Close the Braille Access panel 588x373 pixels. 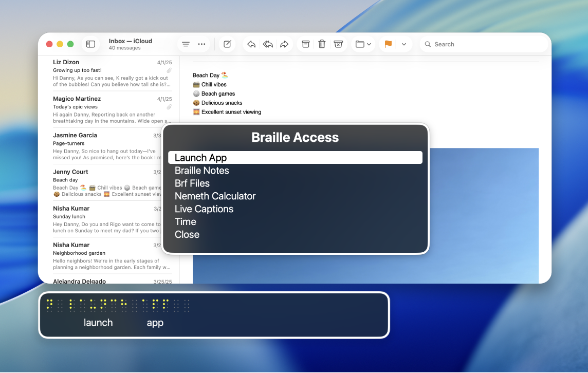tap(187, 234)
